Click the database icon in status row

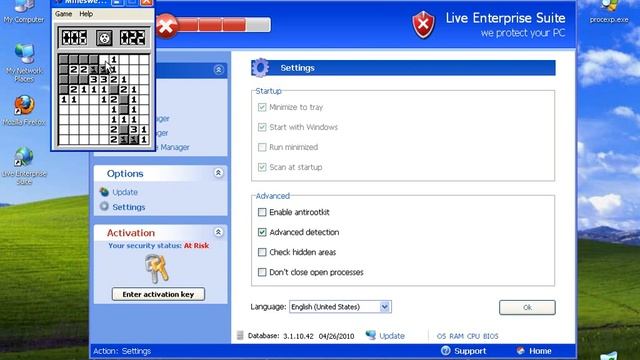tap(240, 336)
